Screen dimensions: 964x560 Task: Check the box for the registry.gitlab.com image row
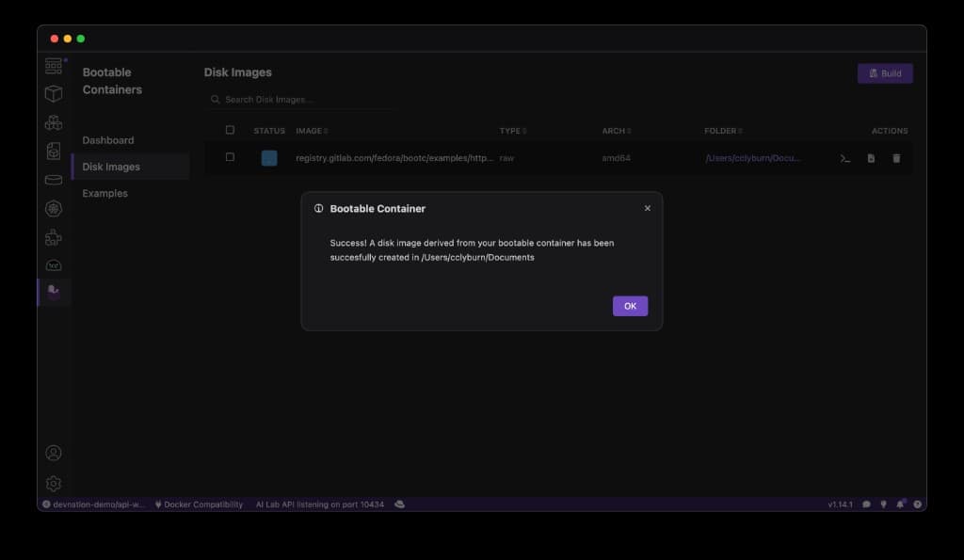230,157
